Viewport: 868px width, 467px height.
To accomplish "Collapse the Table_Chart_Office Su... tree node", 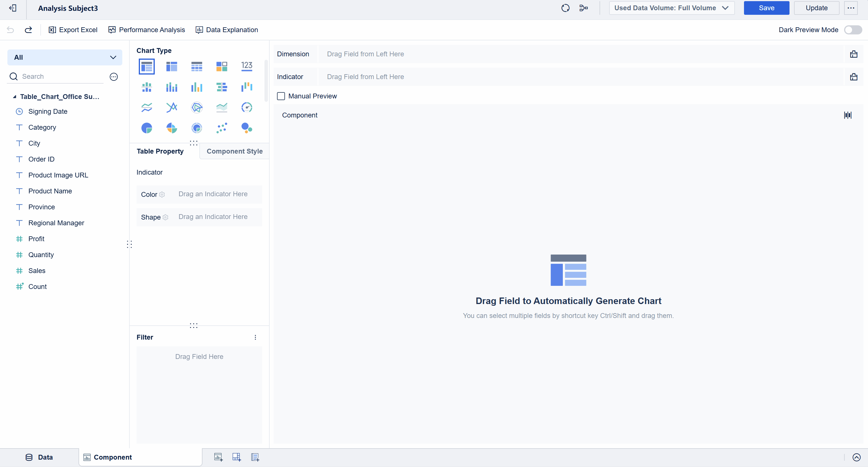I will [15, 97].
